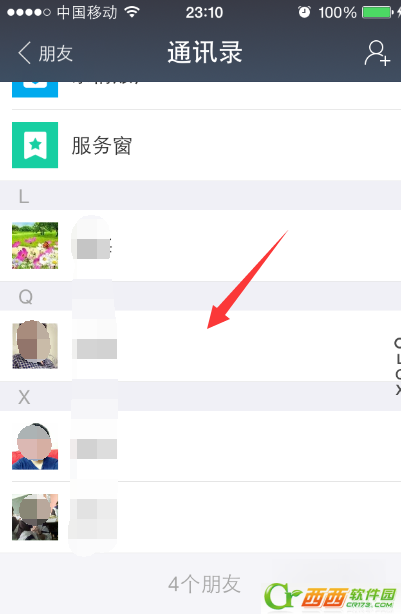
Task: Tap the battery indicator icon
Action: click(x=378, y=13)
